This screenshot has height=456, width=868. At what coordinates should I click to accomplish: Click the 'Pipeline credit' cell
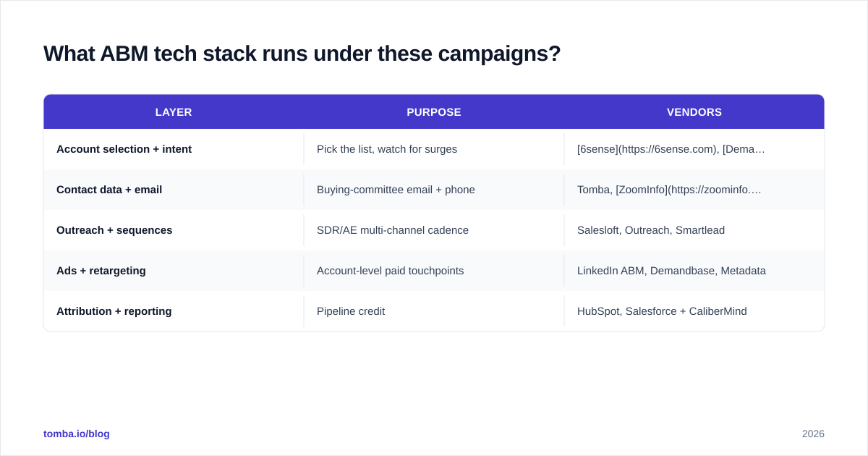click(x=434, y=311)
